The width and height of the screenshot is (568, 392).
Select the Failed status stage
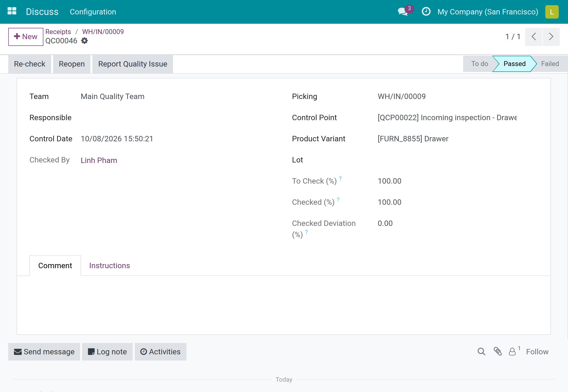tap(550, 64)
